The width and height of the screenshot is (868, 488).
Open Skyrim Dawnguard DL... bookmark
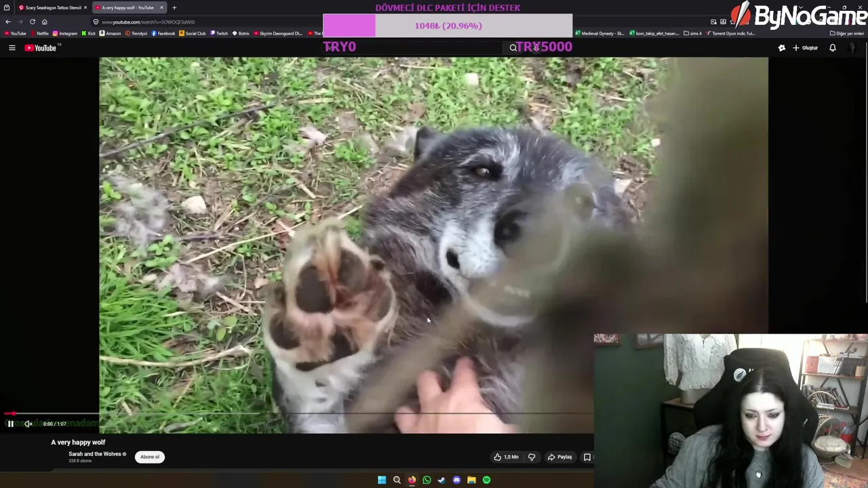tap(279, 33)
